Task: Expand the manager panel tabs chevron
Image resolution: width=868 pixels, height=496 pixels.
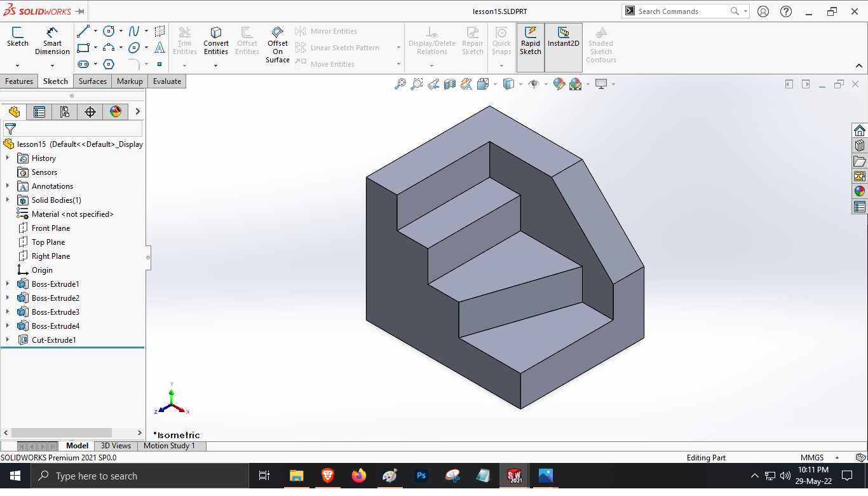Action: pyautogui.click(x=138, y=112)
